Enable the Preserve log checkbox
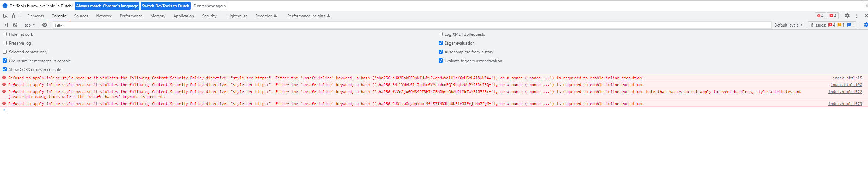The width and height of the screenshot is (868, 189). 5,43
